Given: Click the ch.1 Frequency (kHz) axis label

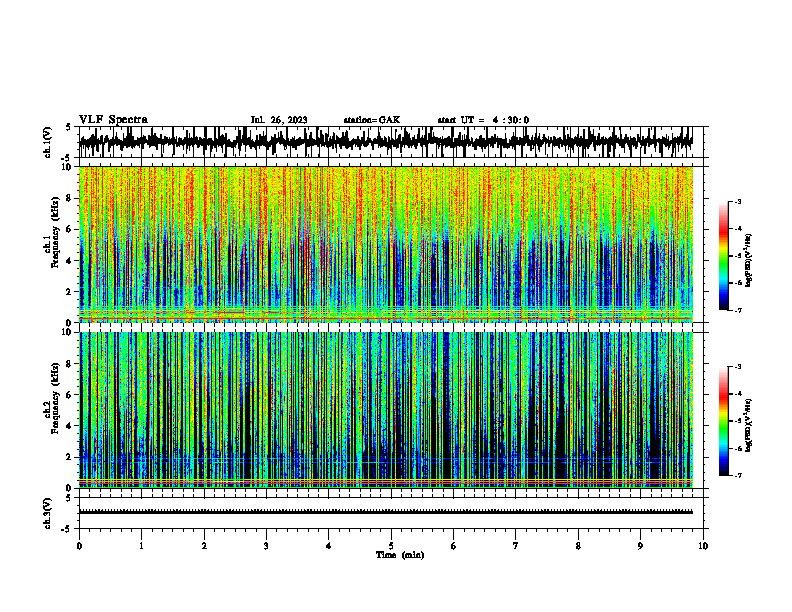Looking at the screenshot, I should point(56,245).
